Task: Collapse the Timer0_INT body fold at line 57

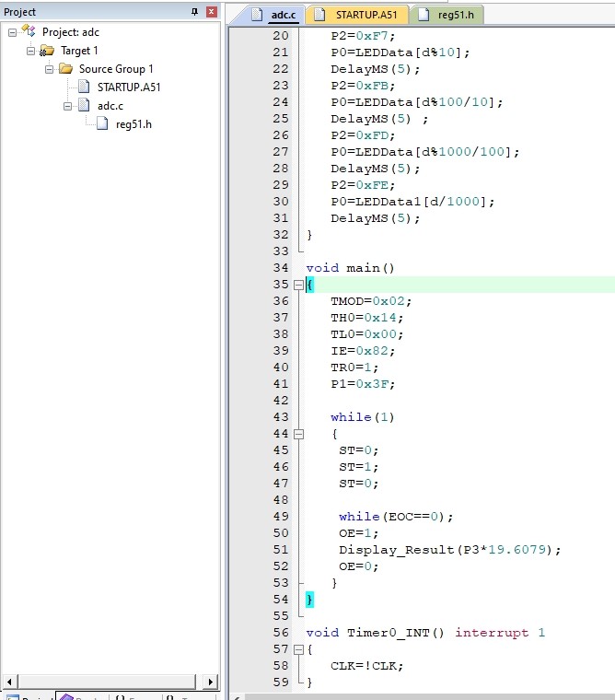Action: click(298, 649)
